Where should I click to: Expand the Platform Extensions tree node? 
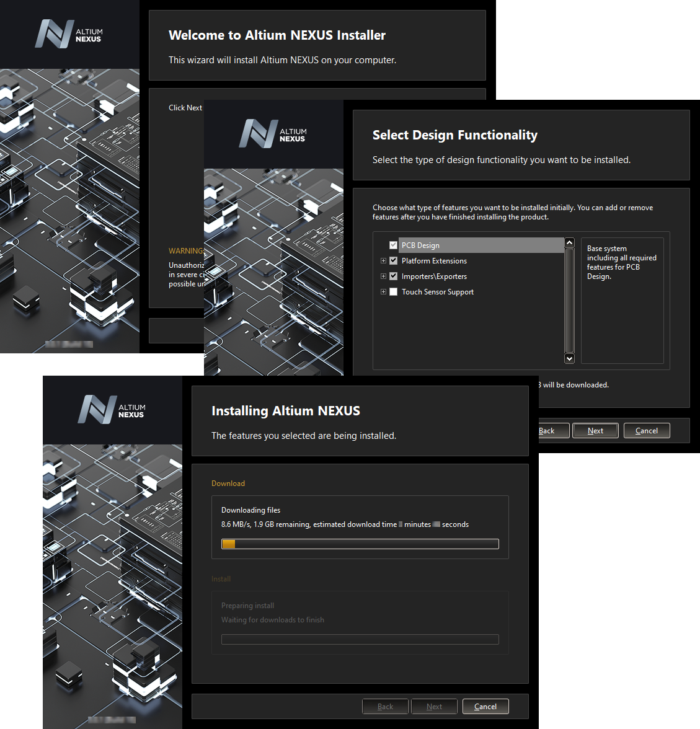pyautogui.click(x=383, y=261)
